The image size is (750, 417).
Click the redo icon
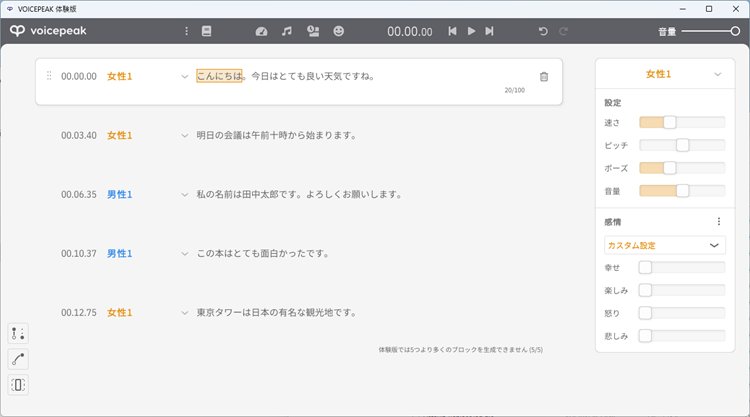(563, 31)
